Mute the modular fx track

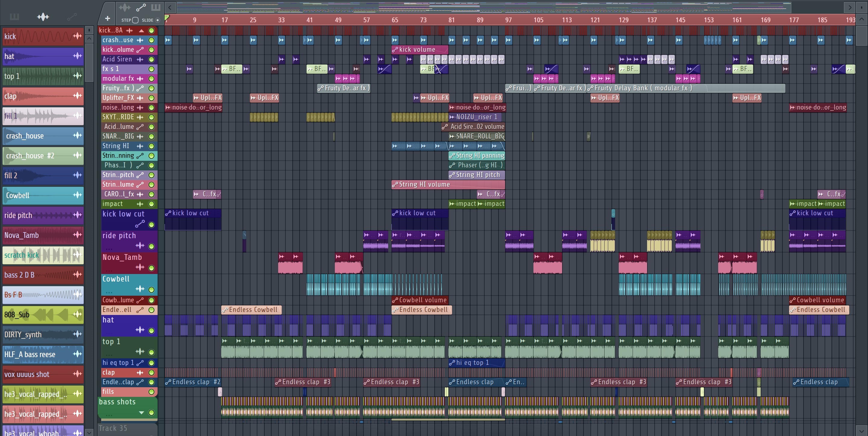click(x=152, y=79)
